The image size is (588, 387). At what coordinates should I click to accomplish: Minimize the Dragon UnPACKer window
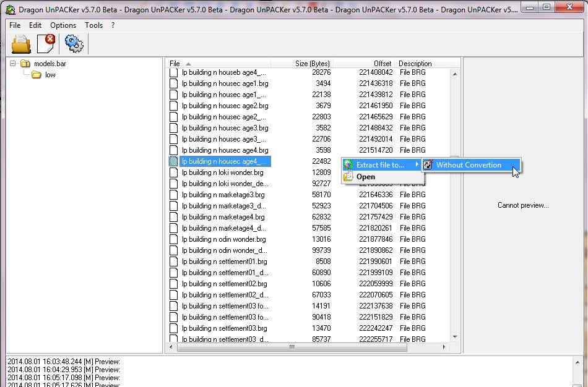pos(529,7)
